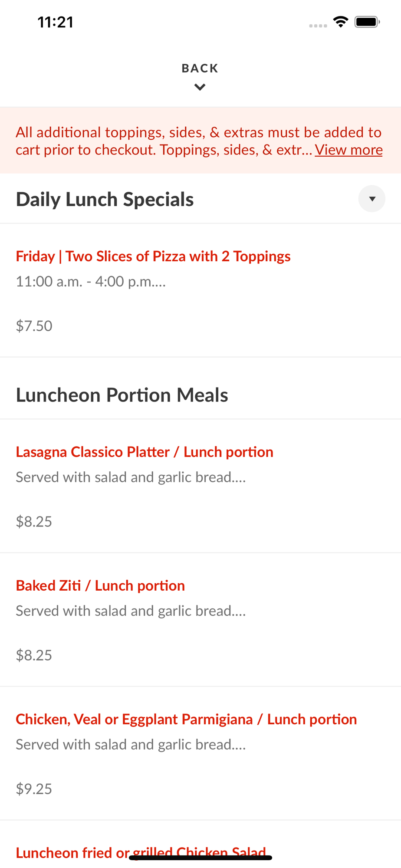The image size is (401, 868).
Task: Tap the battery status icon
Action: [x=367, y=22]
